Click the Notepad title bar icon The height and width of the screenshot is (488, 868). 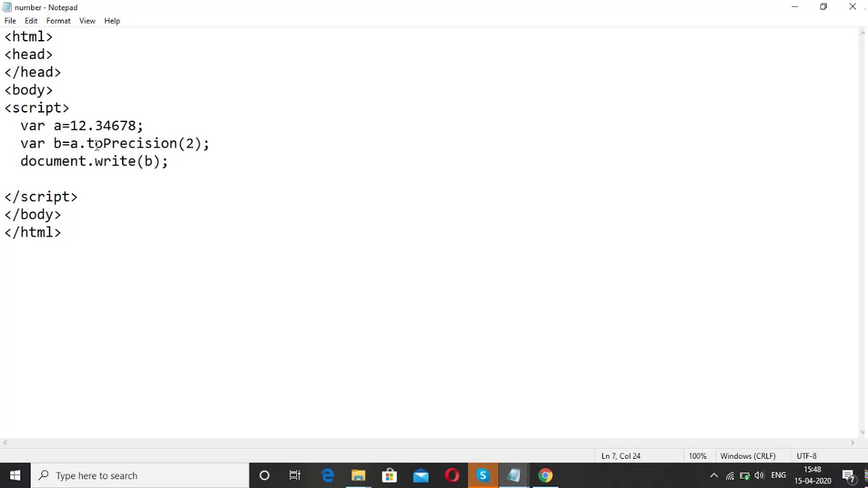click(x=7, y=7)
